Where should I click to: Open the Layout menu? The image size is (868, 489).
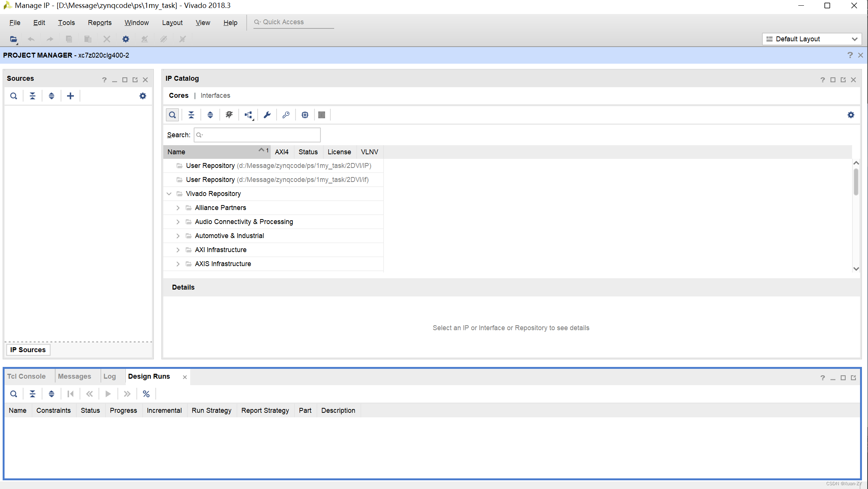point(172,23)
